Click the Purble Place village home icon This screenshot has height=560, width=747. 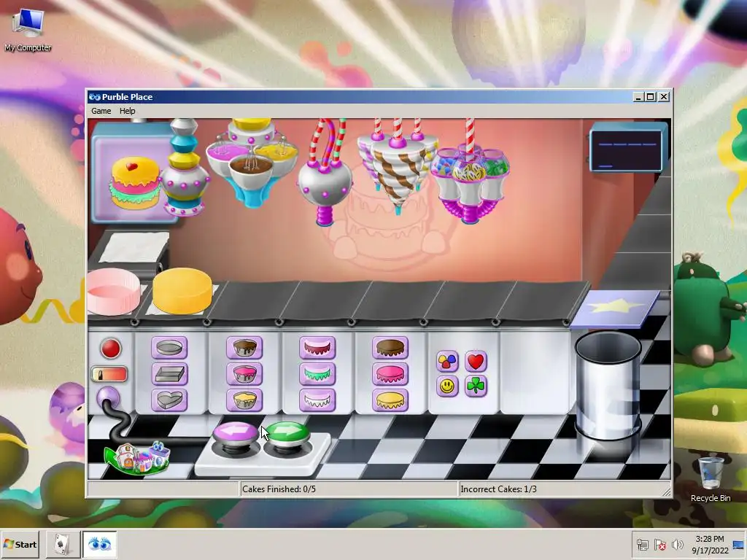pyautogui.click(x=137, y=458)
